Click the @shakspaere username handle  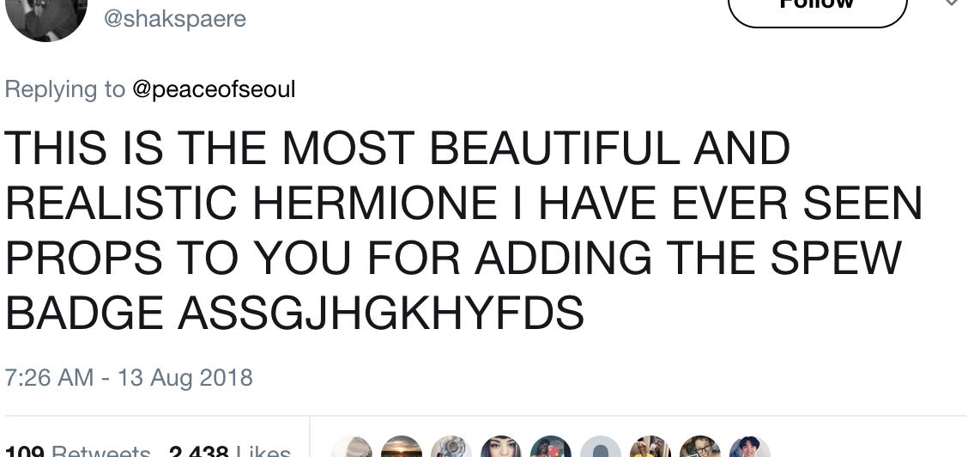tap(174, 17)
